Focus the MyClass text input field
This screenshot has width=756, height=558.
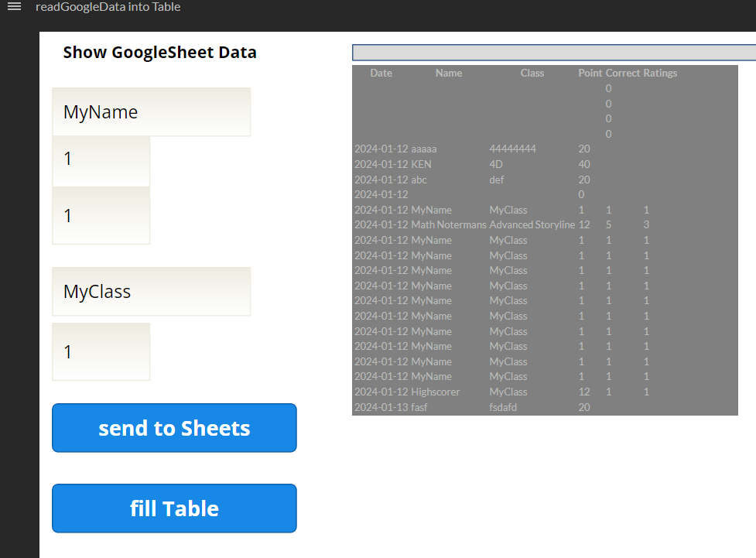(x=151, y=292)
